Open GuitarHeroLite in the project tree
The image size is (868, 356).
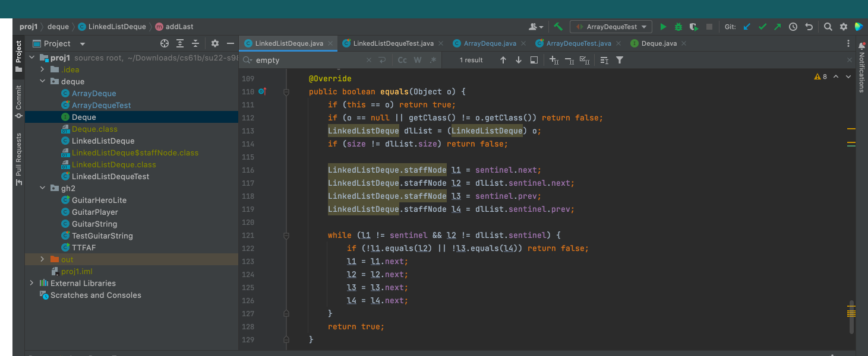pos(99,200)
